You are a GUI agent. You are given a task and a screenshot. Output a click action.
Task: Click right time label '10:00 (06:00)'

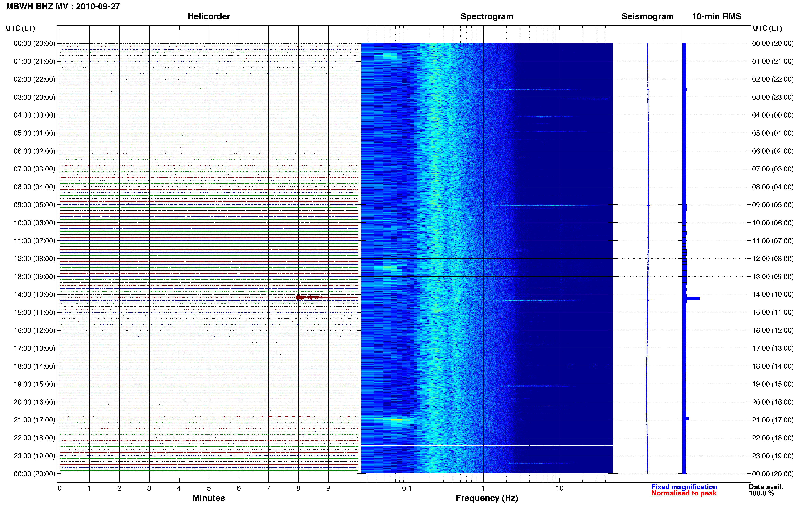pos(773,223)
